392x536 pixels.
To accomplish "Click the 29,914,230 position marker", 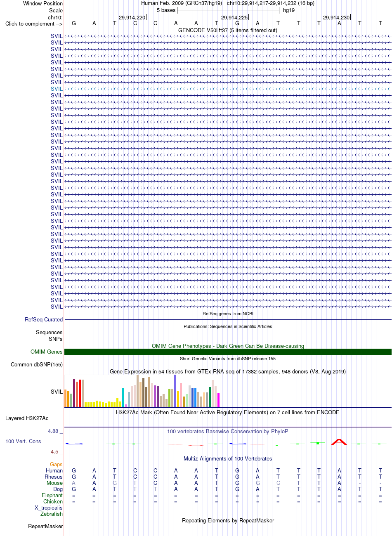I will click(336, 17).
